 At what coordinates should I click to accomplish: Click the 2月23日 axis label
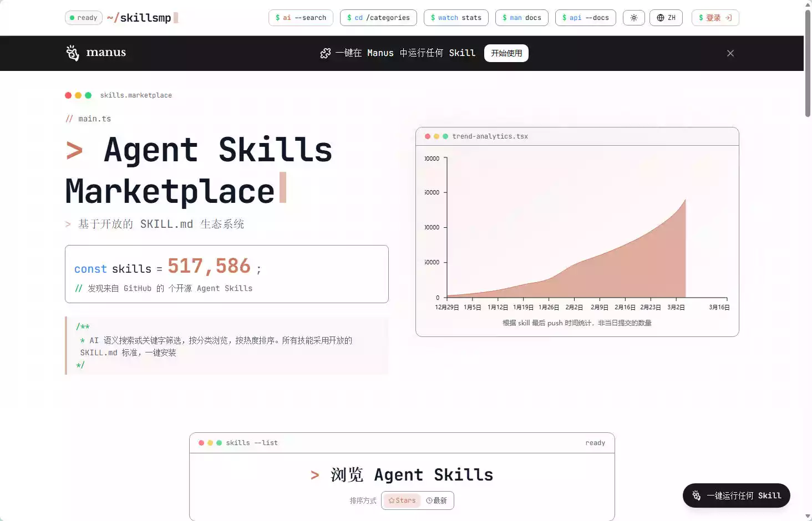point(651,307)
